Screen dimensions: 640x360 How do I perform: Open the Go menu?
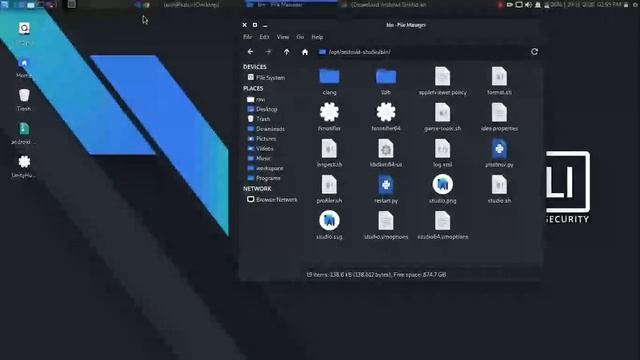tap(300, 37)
